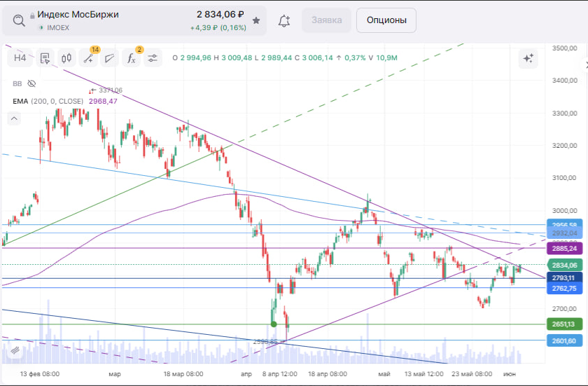The image size is (588, 386).
Task: Select the EMA 200 indicator label
Action: pyautogui.click(x=48, y=101)
